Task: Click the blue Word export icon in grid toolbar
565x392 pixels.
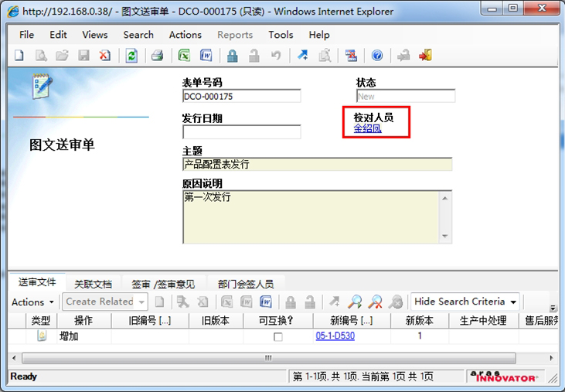Action: [x=266, y=302]
